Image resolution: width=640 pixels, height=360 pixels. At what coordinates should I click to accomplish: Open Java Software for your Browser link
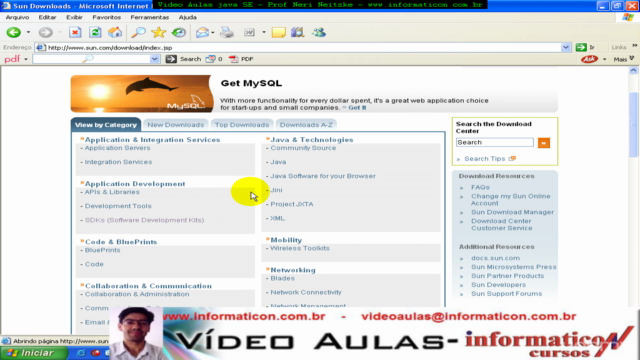[323, 176]
